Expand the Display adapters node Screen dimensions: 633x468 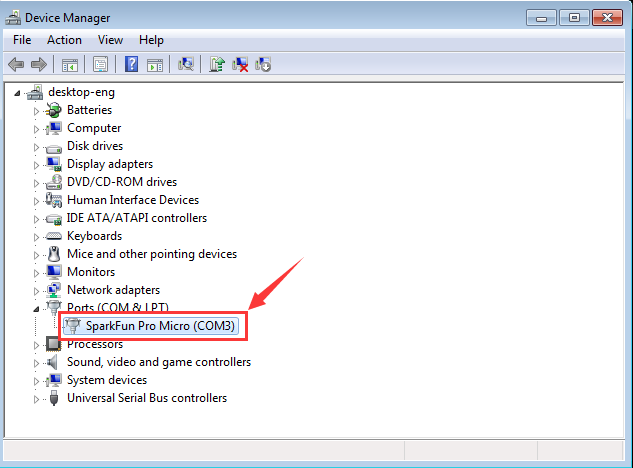pyautogui.click(x=37, y=164)
